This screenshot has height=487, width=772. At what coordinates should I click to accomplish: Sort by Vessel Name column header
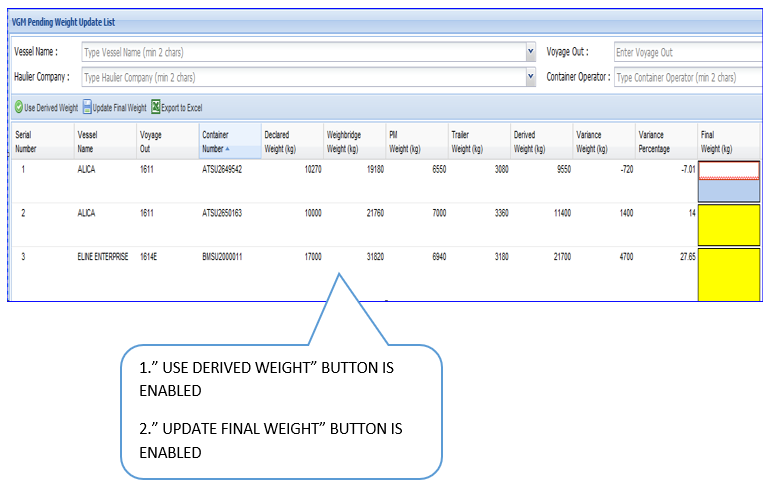point(105,141)
